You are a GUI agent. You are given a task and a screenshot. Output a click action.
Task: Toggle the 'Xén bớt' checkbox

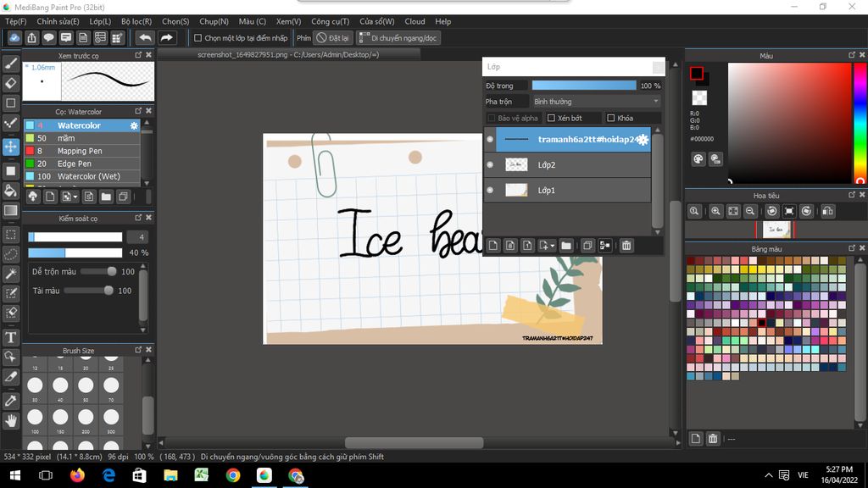point(551,118)
